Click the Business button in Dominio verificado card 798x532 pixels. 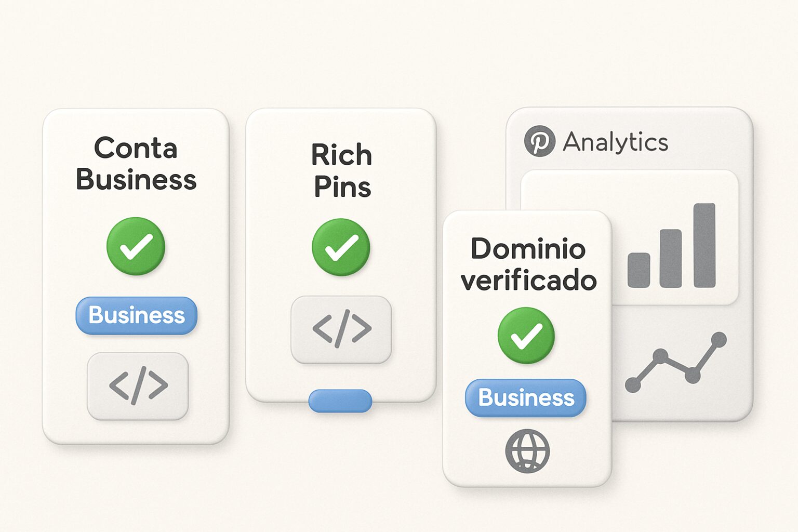tap(526, 398)
